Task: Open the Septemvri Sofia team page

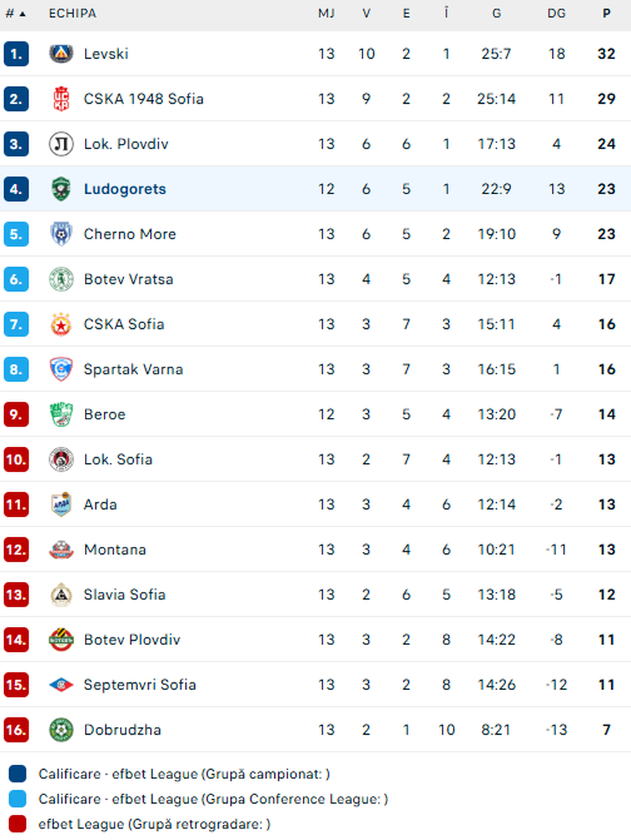Action: 140,684
